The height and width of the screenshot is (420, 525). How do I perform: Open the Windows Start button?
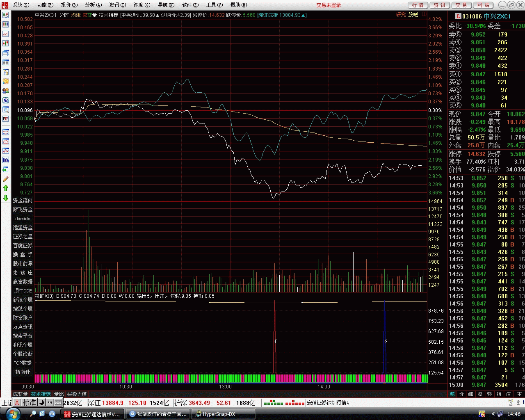13,414
